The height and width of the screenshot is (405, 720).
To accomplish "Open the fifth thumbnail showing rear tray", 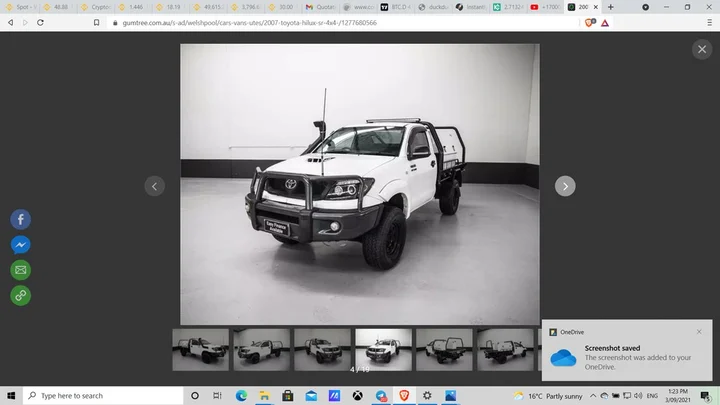I will pos(444,350).
